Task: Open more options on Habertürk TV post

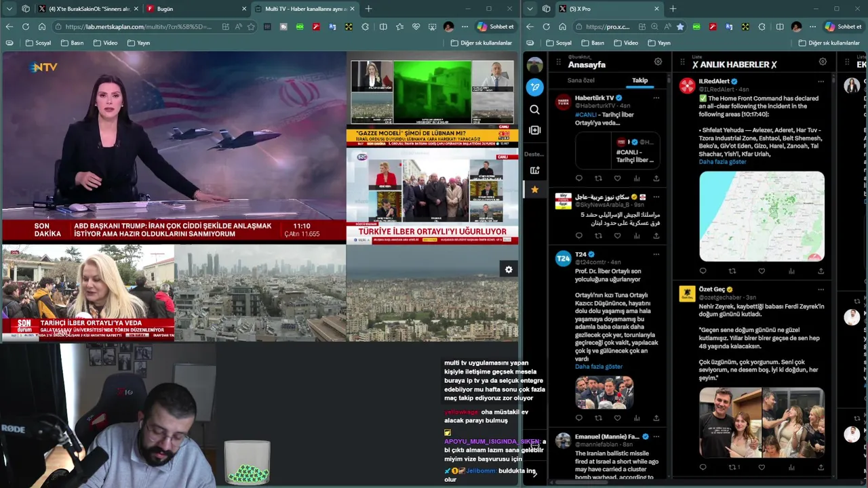Action: coord(656,98)
